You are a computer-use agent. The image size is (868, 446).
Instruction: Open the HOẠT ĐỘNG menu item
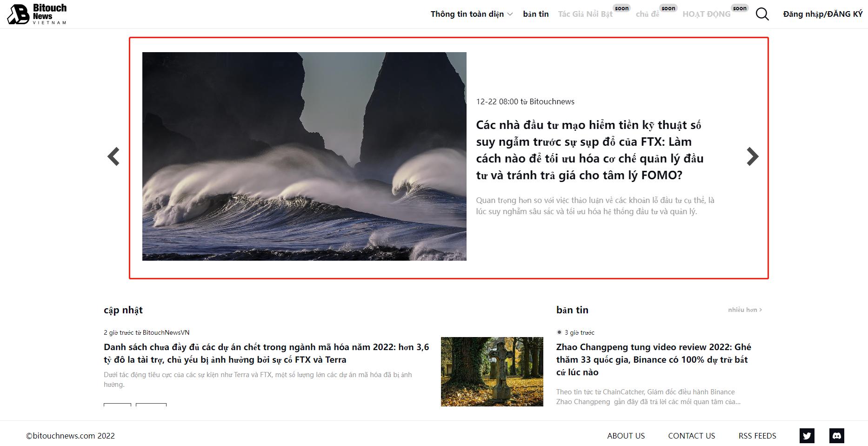point(706,14)
